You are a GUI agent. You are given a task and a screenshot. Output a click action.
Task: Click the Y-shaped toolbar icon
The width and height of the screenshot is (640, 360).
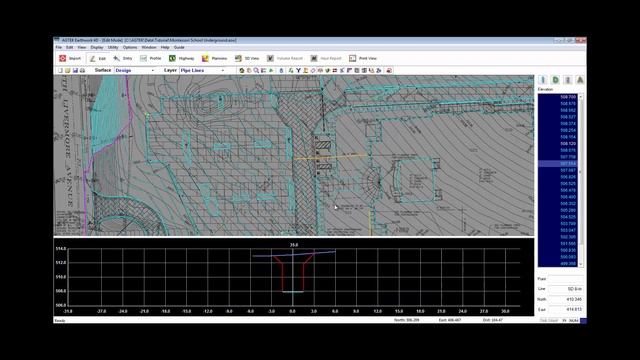pos(298,71)
